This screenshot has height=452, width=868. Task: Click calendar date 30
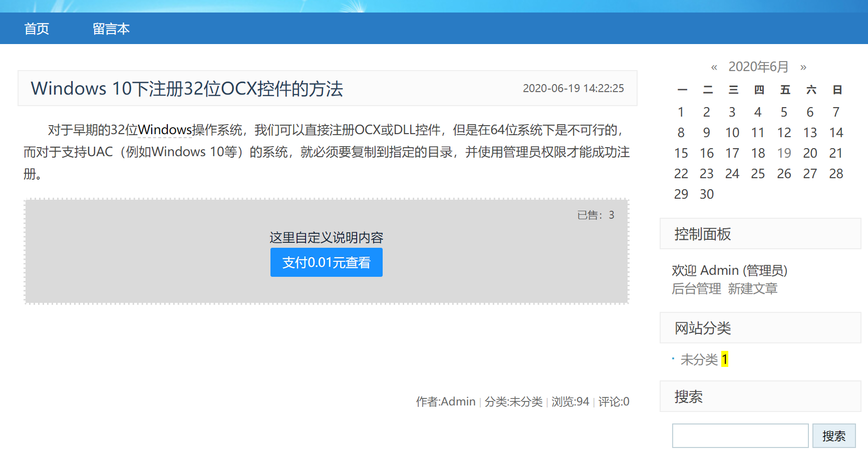point(707,194)
